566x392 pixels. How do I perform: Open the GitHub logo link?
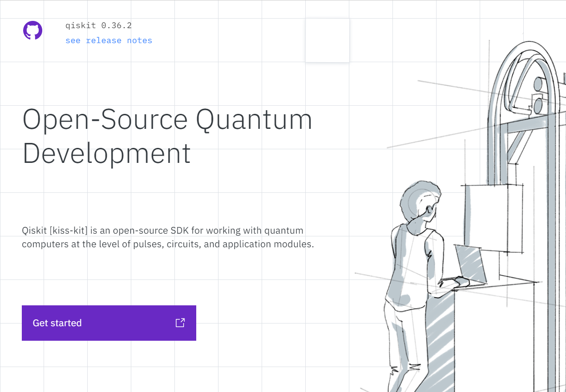pos(33,30)
